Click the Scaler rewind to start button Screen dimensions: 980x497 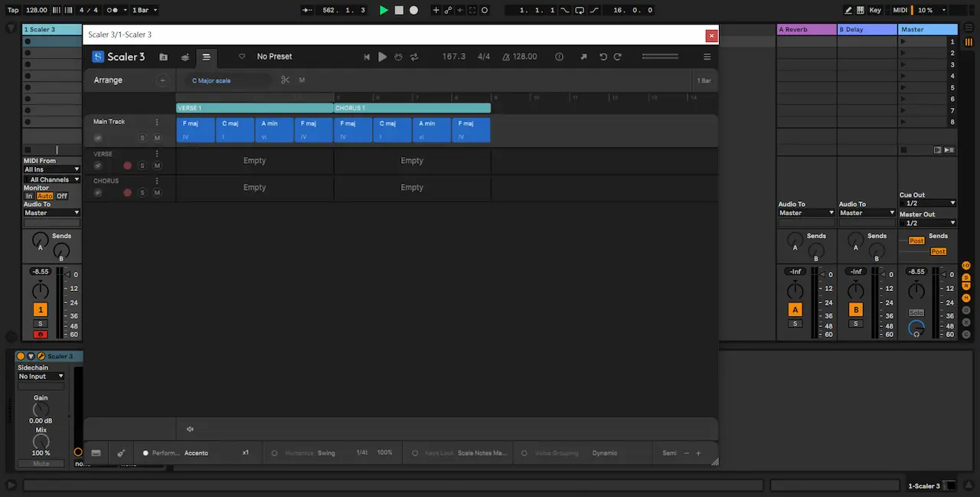tap(367, 57)
